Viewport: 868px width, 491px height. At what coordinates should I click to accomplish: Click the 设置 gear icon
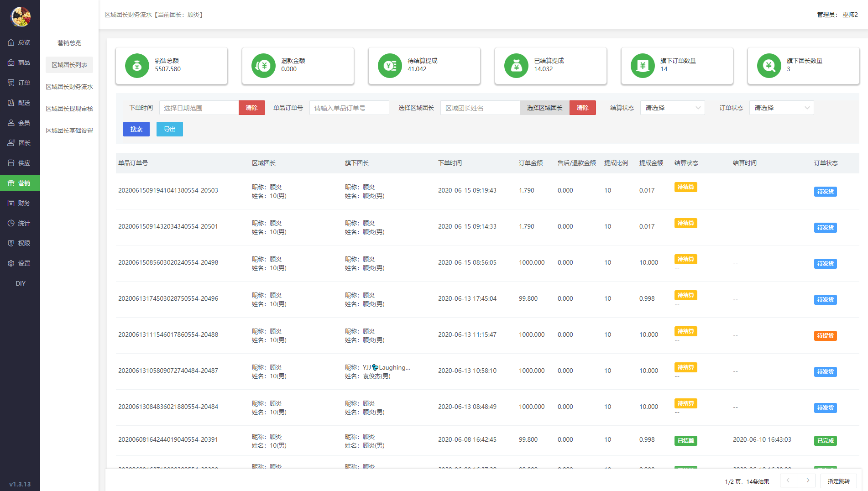(11, 263)
